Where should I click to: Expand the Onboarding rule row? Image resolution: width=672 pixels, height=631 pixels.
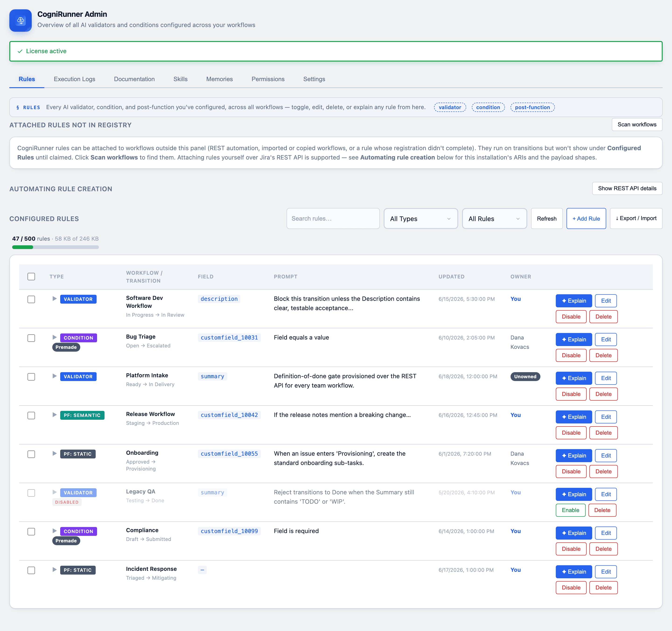tap(54, 453)
